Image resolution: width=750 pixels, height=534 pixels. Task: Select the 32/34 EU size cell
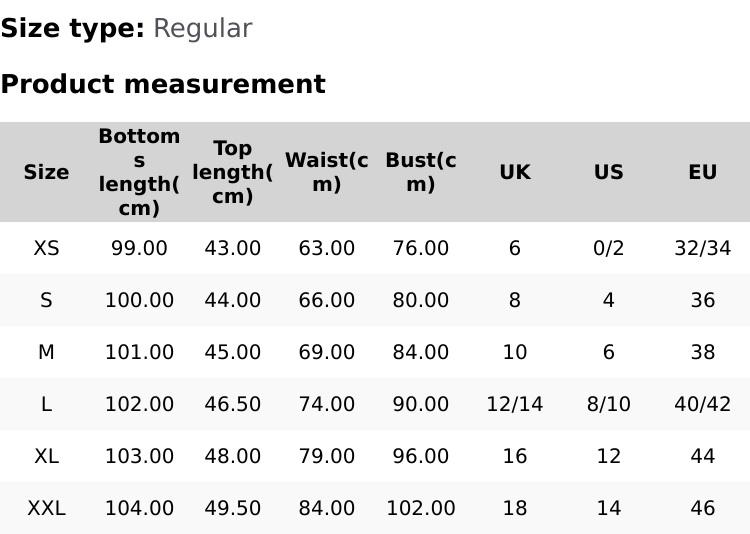tap(703, 248)
